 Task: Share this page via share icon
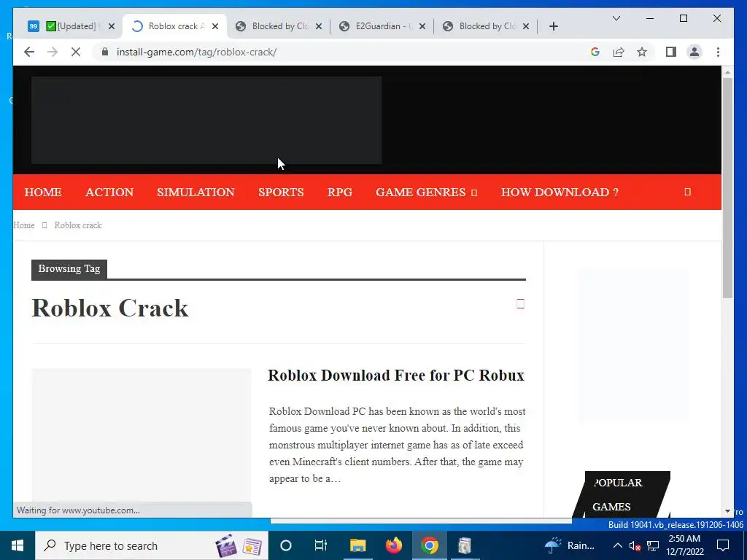[619, 52]
